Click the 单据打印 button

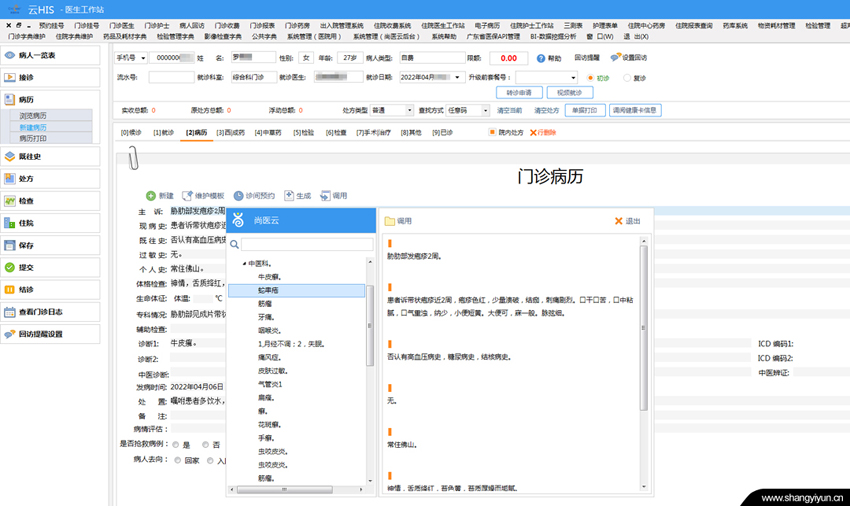click(585, 111)
